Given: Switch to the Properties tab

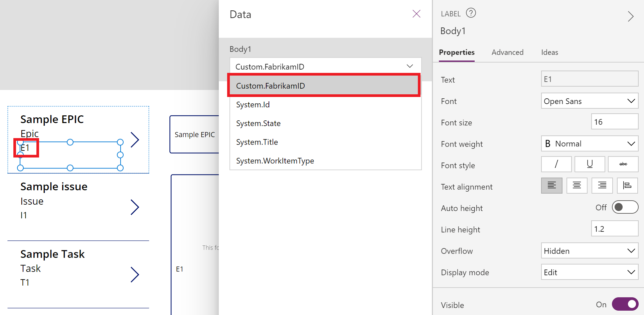Looking at the screenshot, I should coord(457,52).
